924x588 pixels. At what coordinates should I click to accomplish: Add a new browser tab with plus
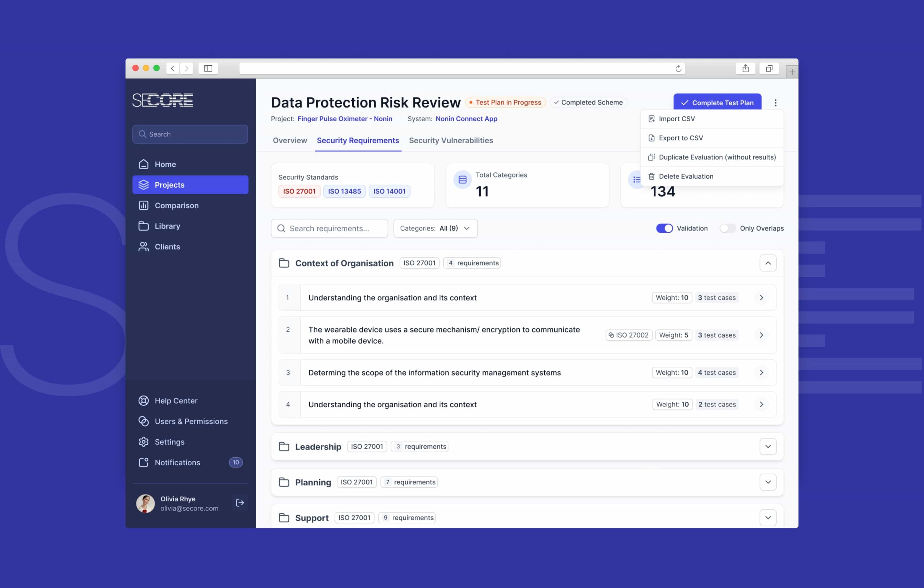[792, 72]
